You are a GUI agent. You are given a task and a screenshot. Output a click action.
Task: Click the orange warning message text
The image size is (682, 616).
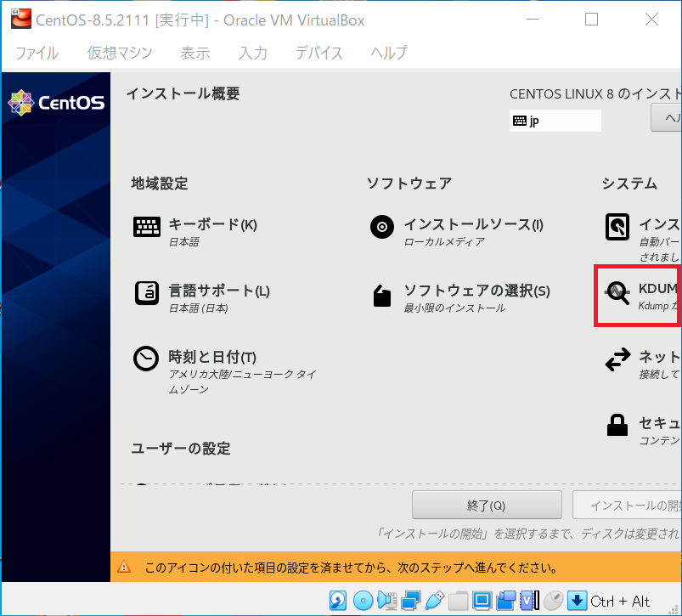point(352,568)
